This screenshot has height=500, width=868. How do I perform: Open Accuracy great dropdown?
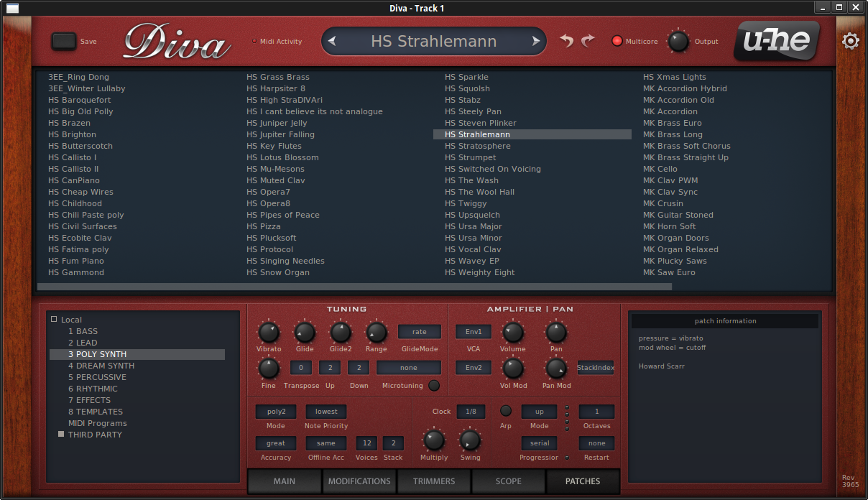point(276,443)
